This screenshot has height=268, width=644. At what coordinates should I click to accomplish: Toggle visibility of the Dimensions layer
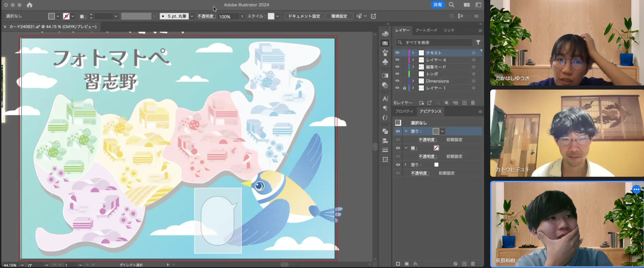coord(397,81)
